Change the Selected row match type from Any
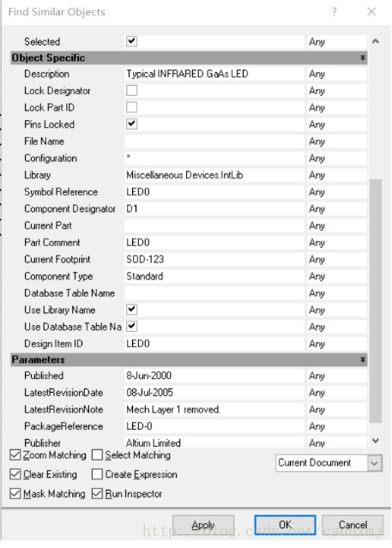This screenshot has width=392, height=548. (x=337, y=41)
